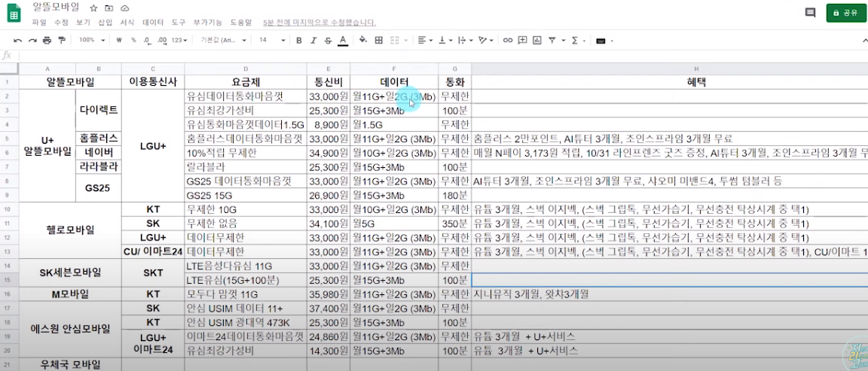The width and height of the screenshot is (868, 371).
Task: Open the 서식 menu
Action: tap(127, 23)
